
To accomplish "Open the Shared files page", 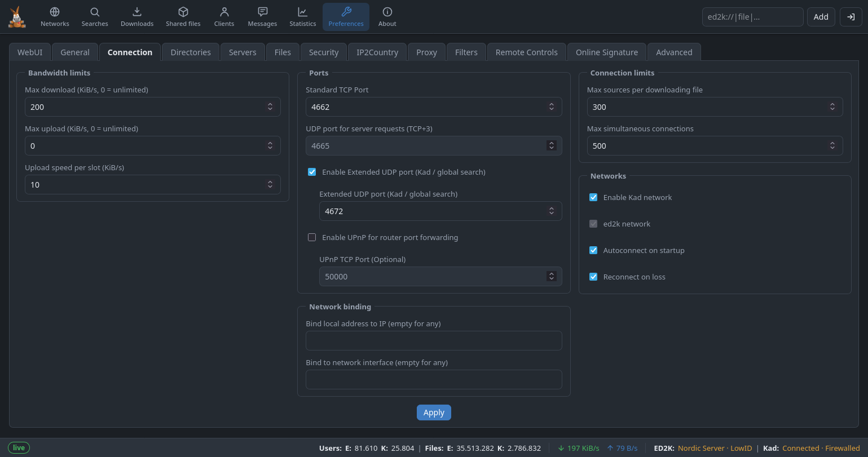I will pyautogui.click(x=183, y=17).
